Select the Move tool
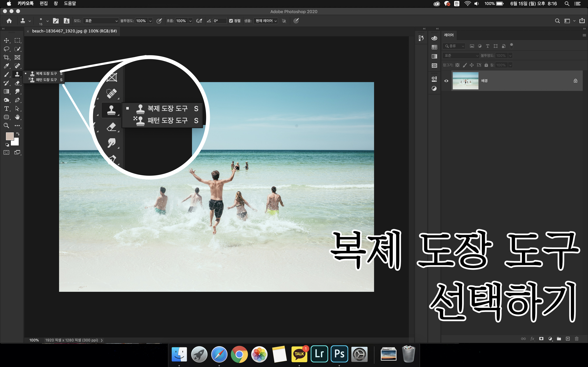This screenshot has height=367, width=588. (x=6, y=40)
